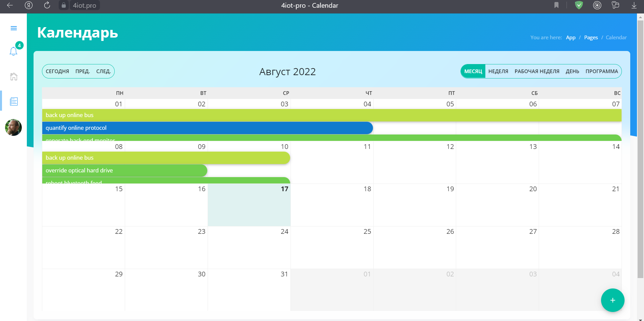Click the green shield protection icon
Screen dimensions: 644x321
point(579,5)
